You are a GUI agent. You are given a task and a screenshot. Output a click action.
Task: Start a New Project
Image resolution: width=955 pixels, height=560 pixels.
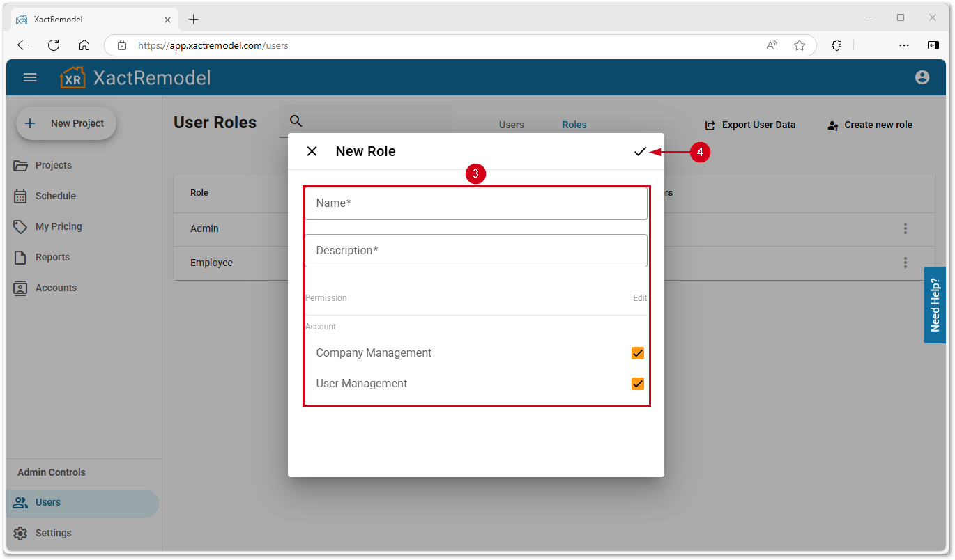point(66,123)
